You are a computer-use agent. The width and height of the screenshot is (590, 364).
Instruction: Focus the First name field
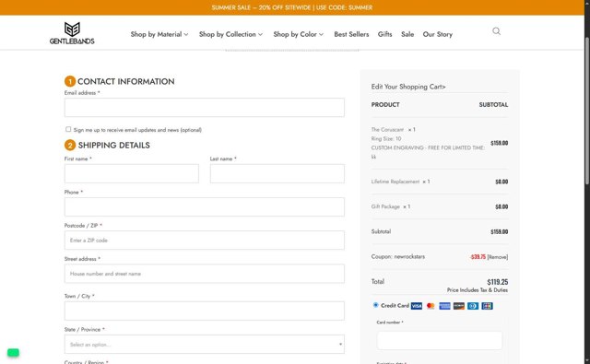click(x=131, y=174)
